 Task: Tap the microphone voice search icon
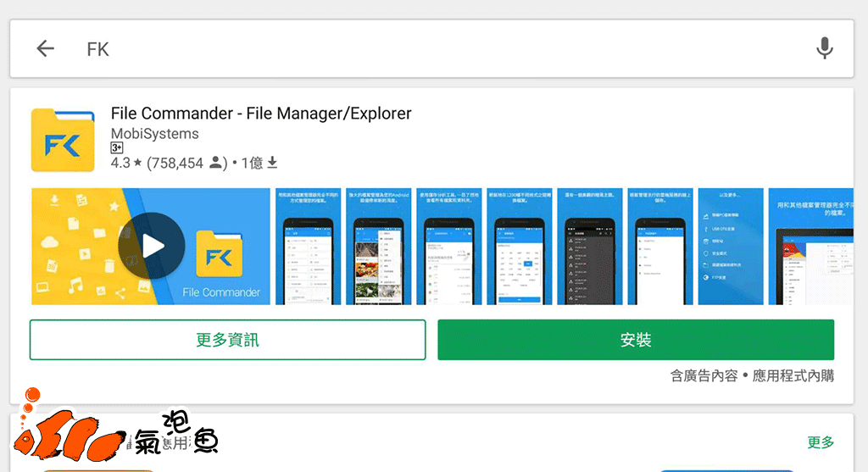pos(824,48)
